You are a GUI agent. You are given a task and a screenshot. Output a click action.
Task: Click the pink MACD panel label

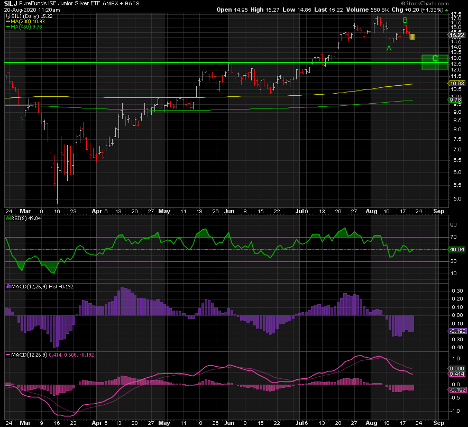[x=50, y=355]
